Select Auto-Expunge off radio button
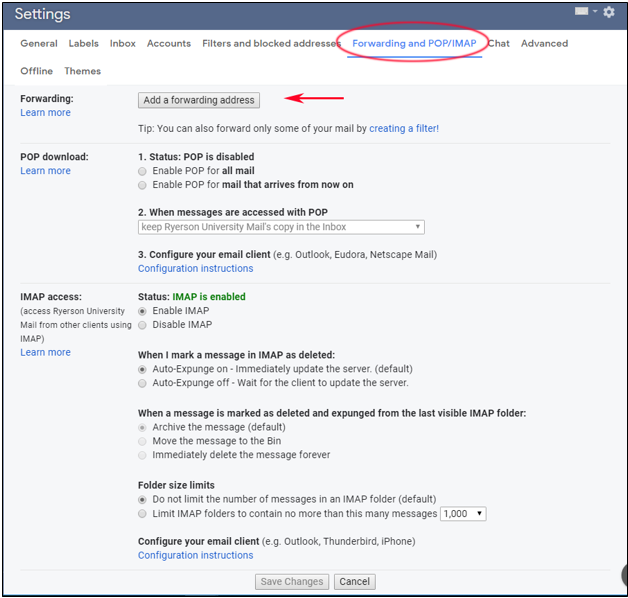 click(143, 383)
